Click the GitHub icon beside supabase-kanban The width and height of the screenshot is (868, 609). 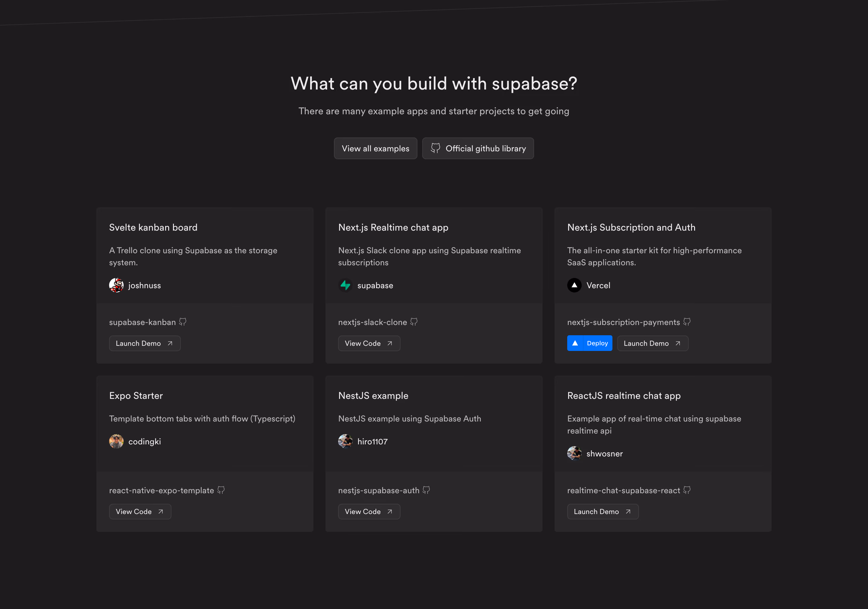pyautogui.click(x=183, y=322)
